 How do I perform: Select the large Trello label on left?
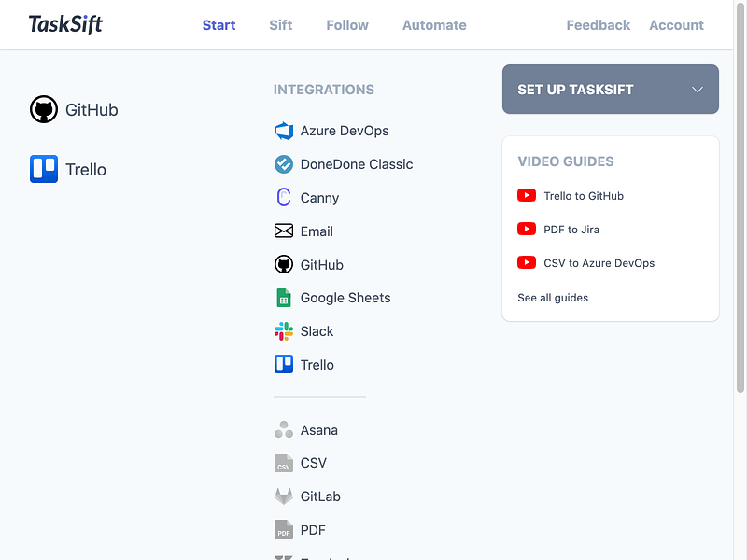[86, 170]
